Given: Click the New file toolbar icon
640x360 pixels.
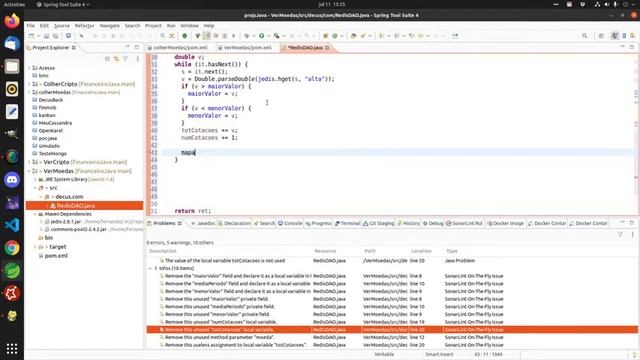Looking at the screenshot, I should pyautogui.click(x=31, y=36).
